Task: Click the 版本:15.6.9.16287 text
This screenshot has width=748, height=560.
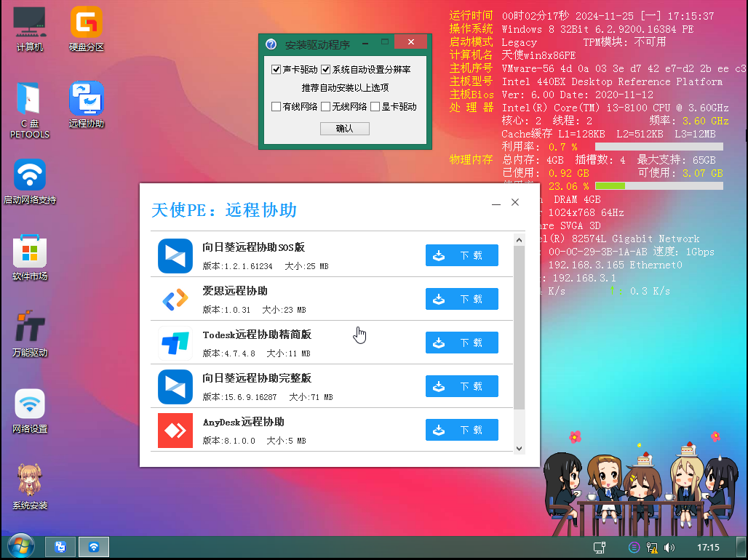Action: coord(239,397)
